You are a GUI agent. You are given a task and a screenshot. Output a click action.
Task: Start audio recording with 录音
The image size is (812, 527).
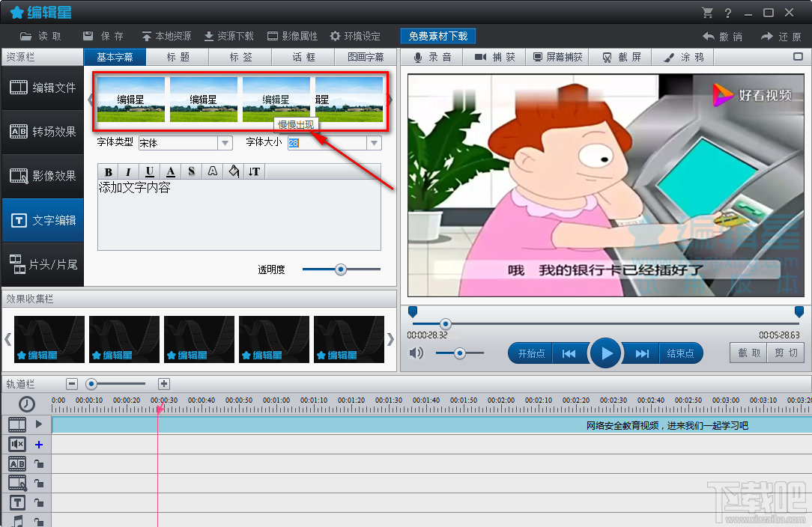pyautogui.click(x=432, y=57)
